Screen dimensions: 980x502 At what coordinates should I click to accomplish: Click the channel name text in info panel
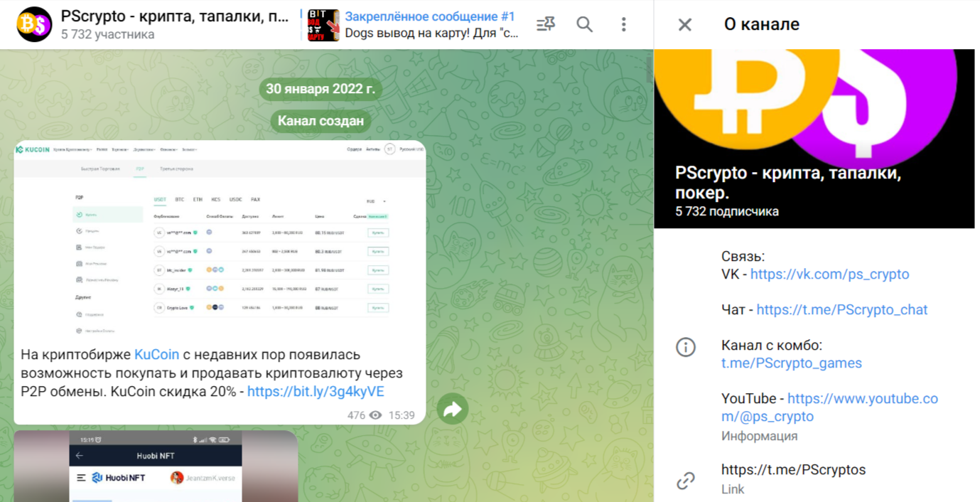click(788, 183)
